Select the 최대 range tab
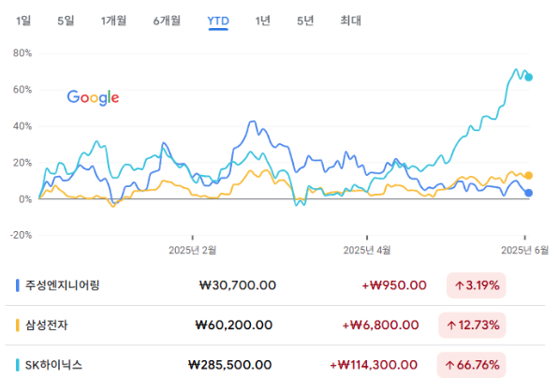Viewport: 559px width, 392px height. 350,21
